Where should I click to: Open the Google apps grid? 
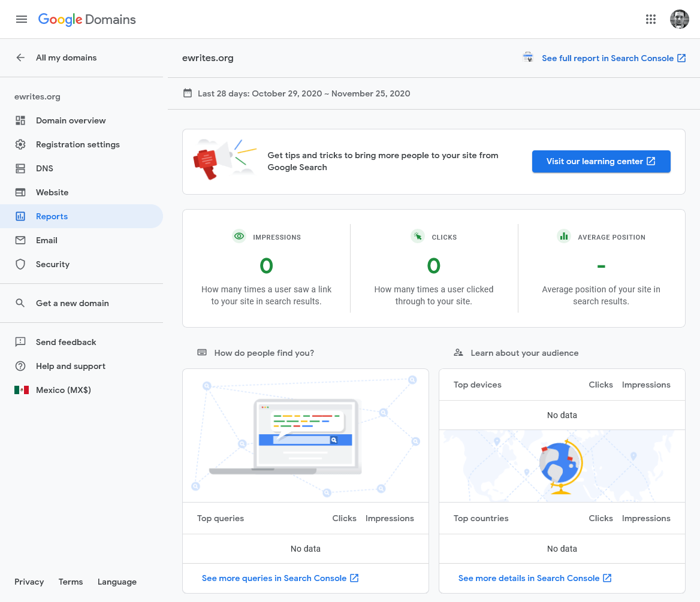(650, 19)
